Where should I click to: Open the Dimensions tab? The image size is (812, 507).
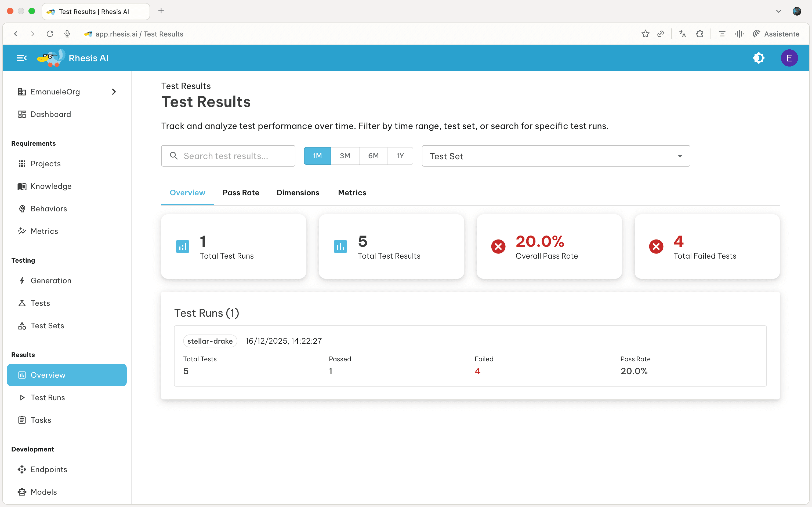(x=298, y=193)
